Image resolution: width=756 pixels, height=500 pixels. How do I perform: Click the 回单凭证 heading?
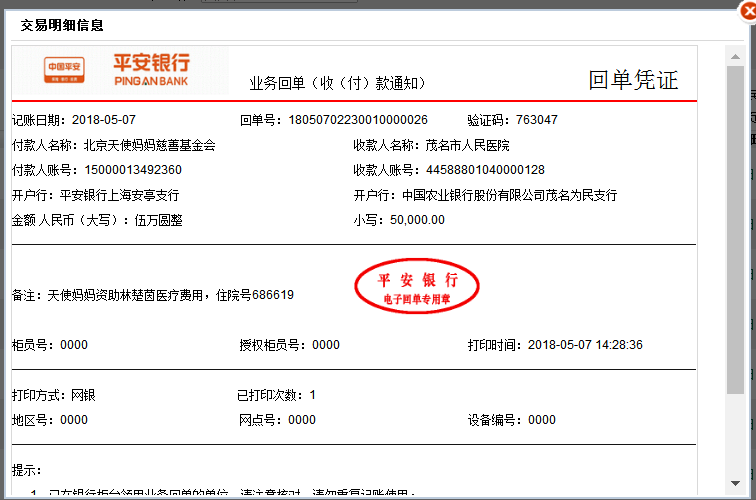tap(633, 80)
